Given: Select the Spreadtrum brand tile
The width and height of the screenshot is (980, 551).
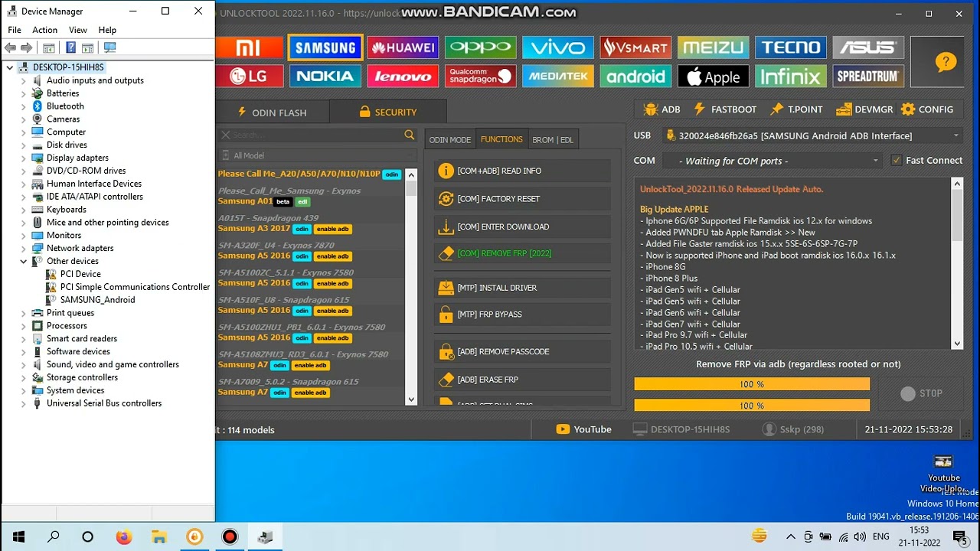Looking at the screenshot, I should (868, 76).
